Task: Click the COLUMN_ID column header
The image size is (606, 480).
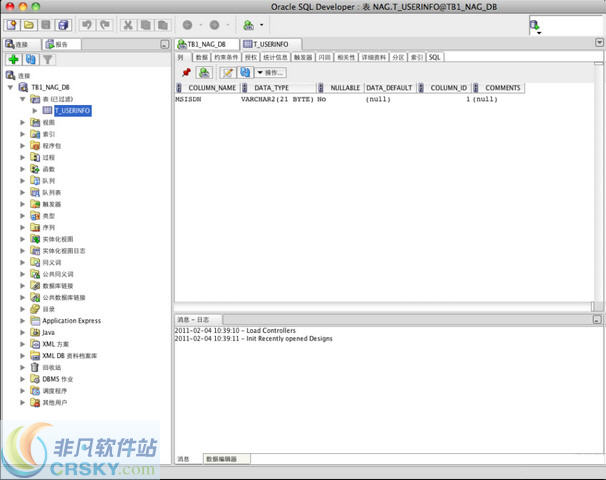Action: [x=446, y=88]
